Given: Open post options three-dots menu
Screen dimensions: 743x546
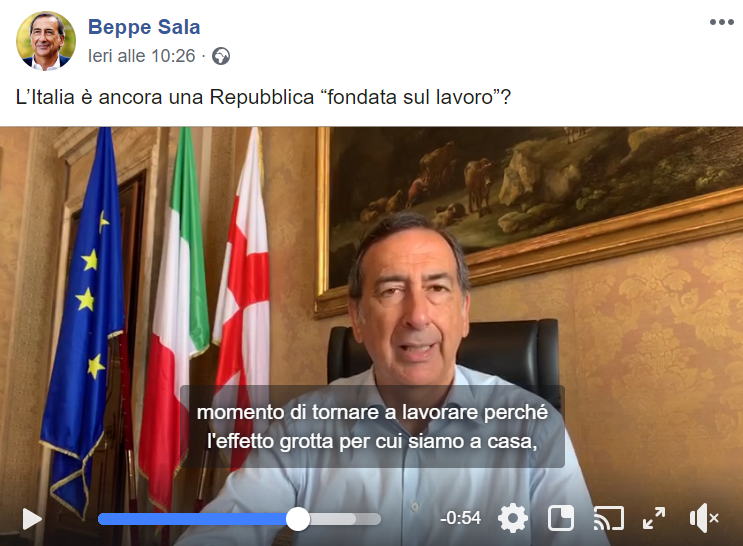Looking at the screenshot, I should (x=721, y=22).
